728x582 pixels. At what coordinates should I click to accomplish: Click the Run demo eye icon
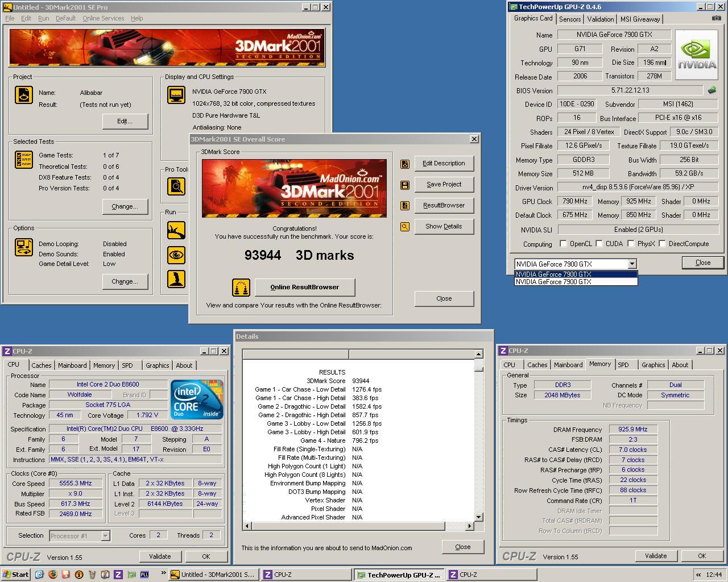tap(176, 255)
